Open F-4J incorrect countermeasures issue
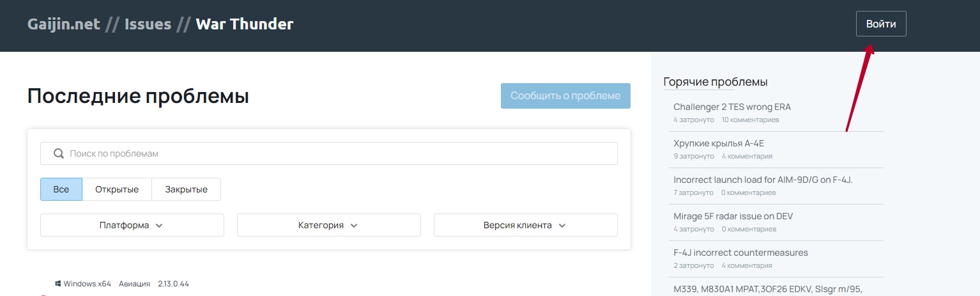The height and width of the screenshot is (296, 980). point(740,253)
